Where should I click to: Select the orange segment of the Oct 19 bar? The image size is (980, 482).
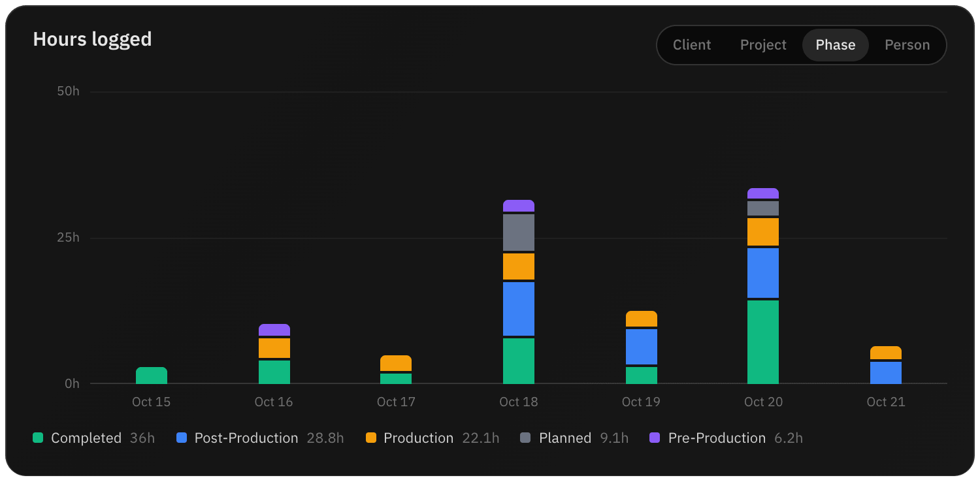642,319
